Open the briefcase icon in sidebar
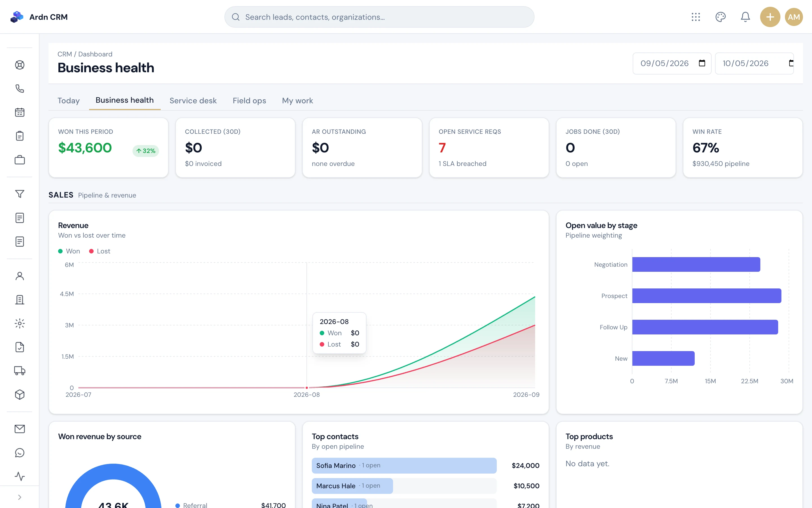This screenshot has height=508, width=812. point(19,160)
